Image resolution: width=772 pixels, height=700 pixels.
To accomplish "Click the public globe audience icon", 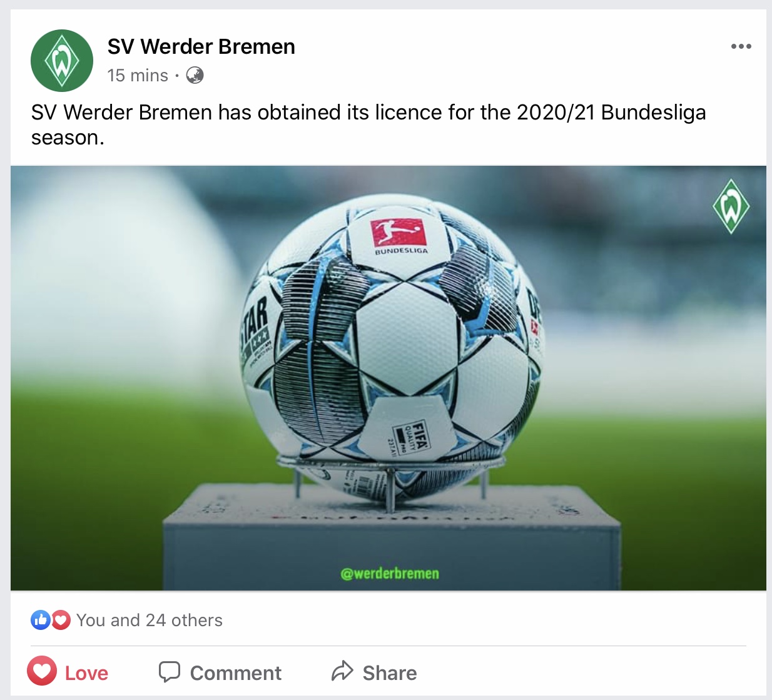I will (x=195, y=76).
